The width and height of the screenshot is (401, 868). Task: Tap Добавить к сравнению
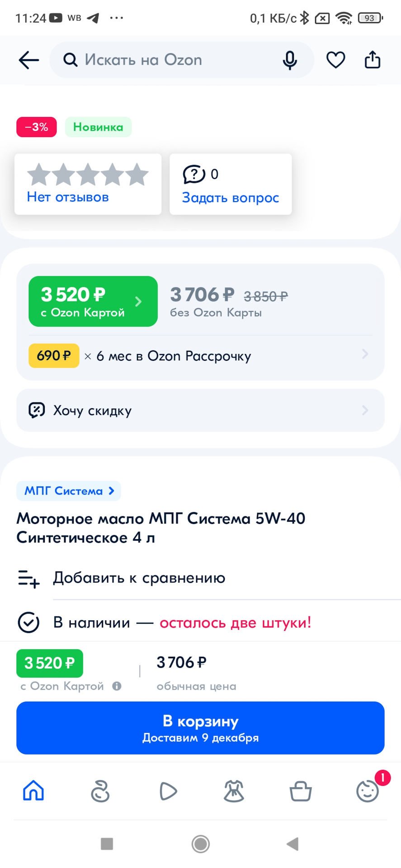139,578
